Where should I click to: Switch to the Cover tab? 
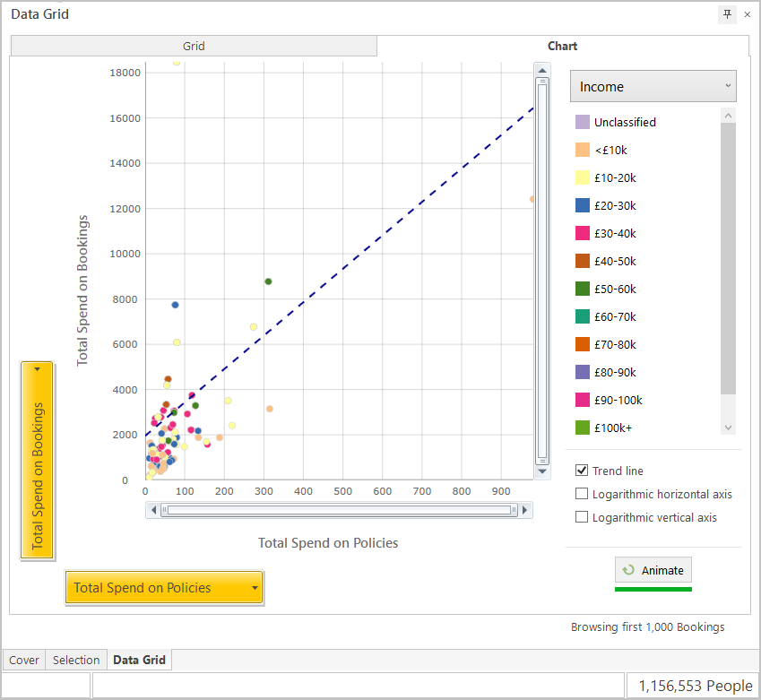23,660
